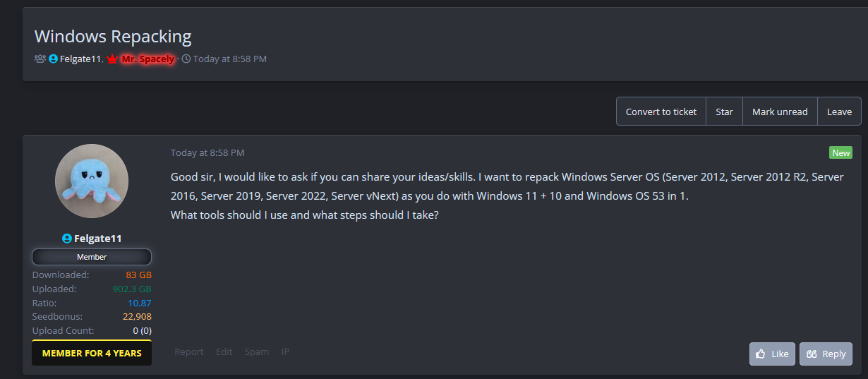View poster IP link

286,351
